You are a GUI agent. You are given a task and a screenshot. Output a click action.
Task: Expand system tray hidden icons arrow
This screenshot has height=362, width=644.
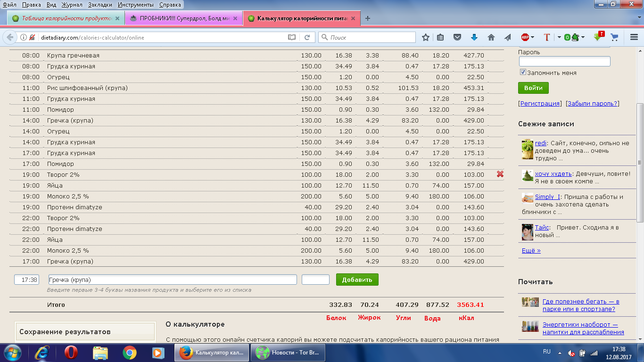(559, 352)
